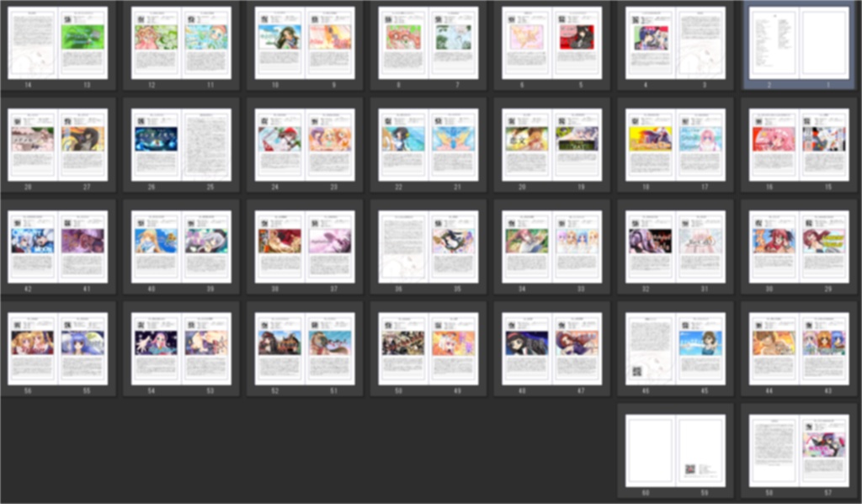Pick the page 35 thumbnail
The width and height of the screenshot is (862, 504).
454,247
